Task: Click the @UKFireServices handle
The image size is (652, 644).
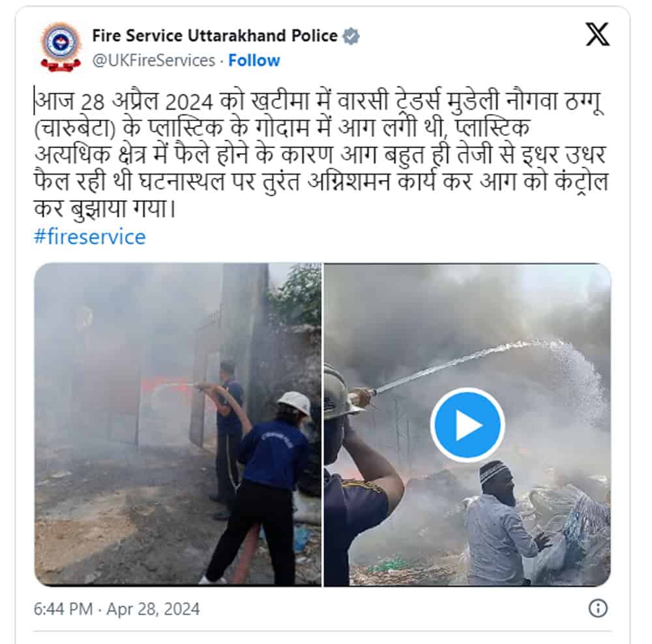Action: pos(153,61)
